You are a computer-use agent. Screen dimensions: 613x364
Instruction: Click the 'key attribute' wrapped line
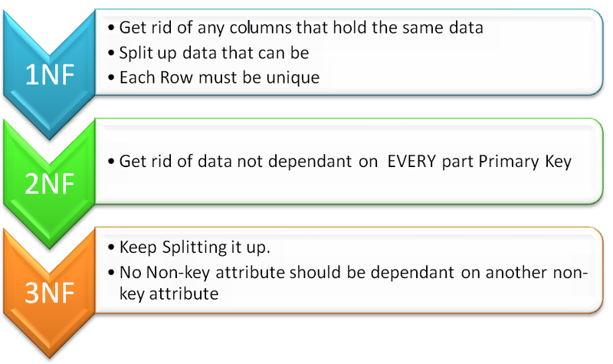169,293
